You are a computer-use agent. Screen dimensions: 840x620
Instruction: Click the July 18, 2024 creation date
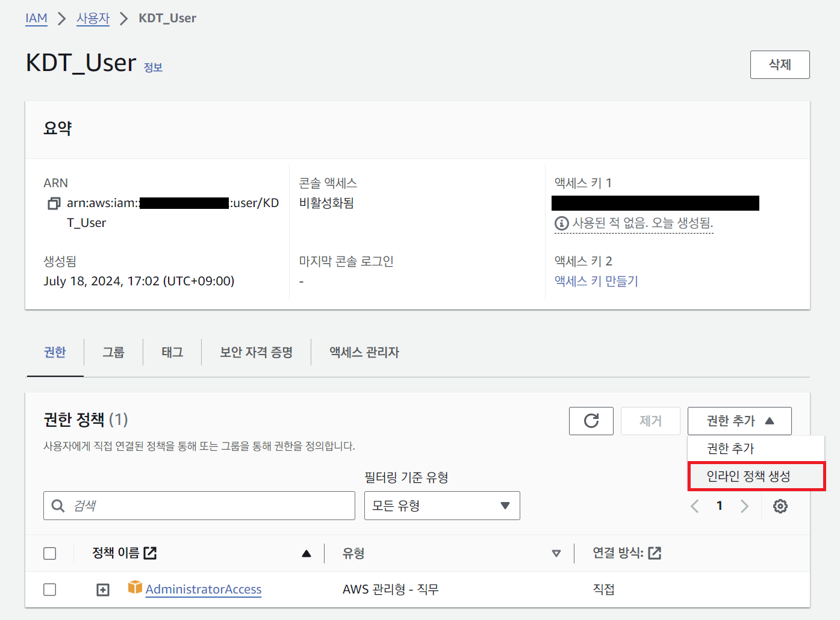point(139,281)
